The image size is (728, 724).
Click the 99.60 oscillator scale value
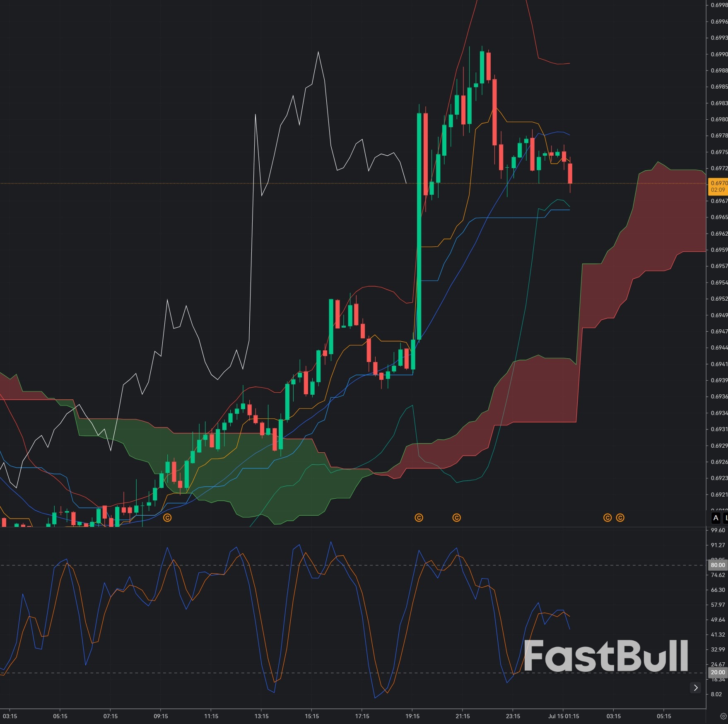pyautogui.click(x=718, y=530)
